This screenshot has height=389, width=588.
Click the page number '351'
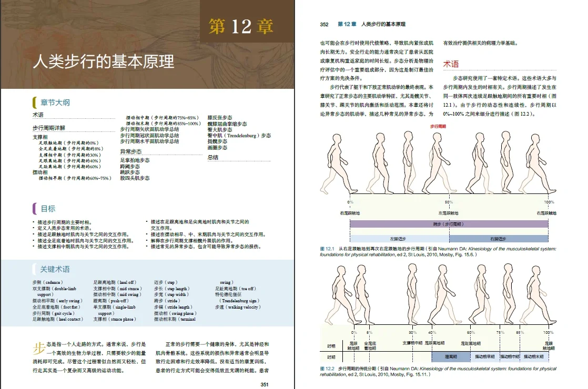click(265, 384)
